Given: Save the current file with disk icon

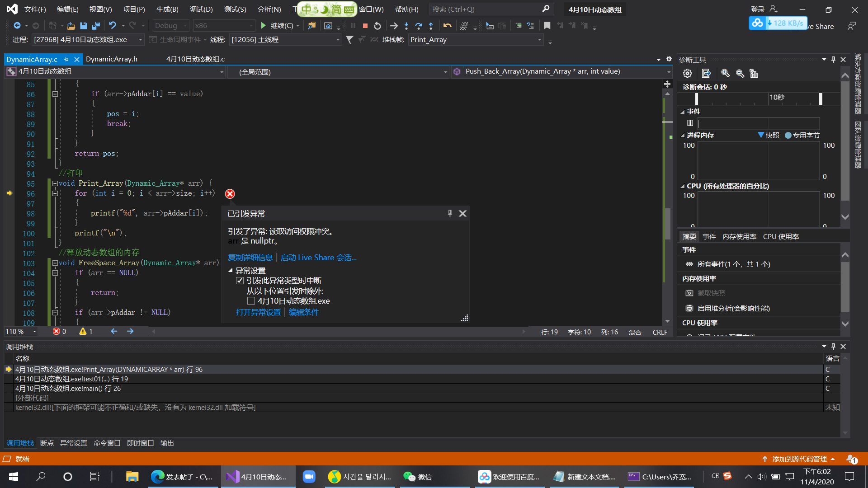Looking at the screenshot, I should [x=83, y=26].
